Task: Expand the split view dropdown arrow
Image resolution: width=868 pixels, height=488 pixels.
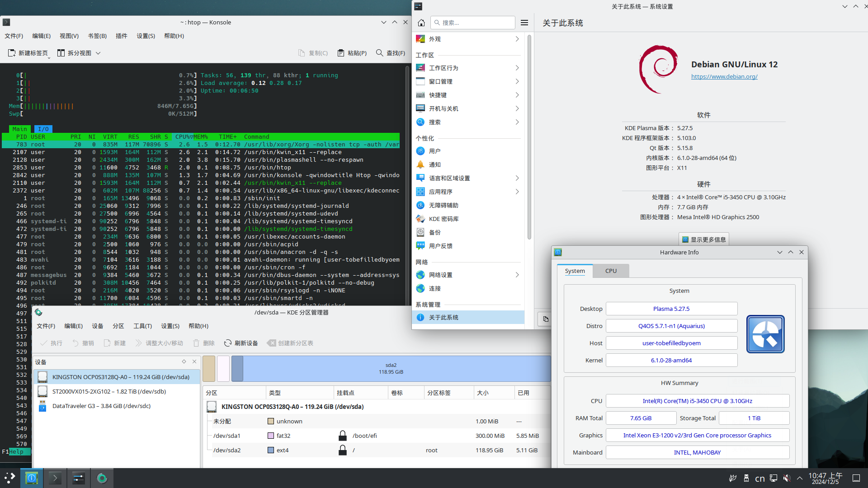Action: pyautogui.click(x=98, y=53)
